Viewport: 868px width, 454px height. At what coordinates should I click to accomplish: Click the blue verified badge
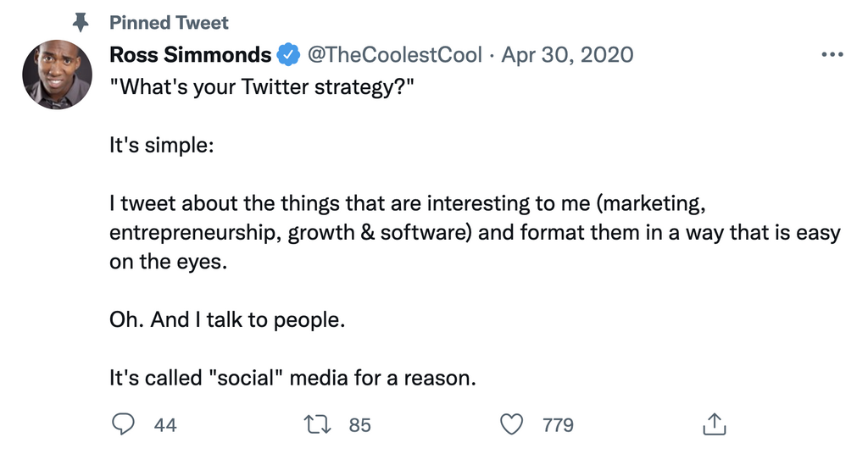288,56
